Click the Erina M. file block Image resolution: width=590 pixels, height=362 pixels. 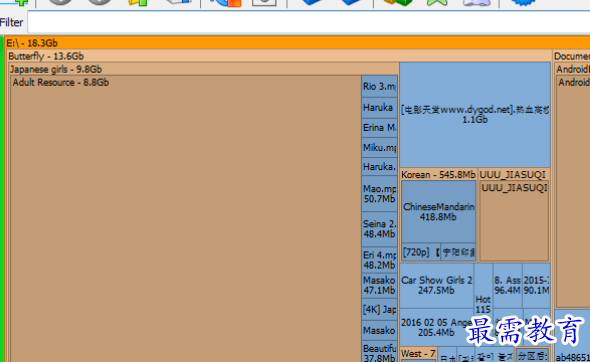pos(379,128)
